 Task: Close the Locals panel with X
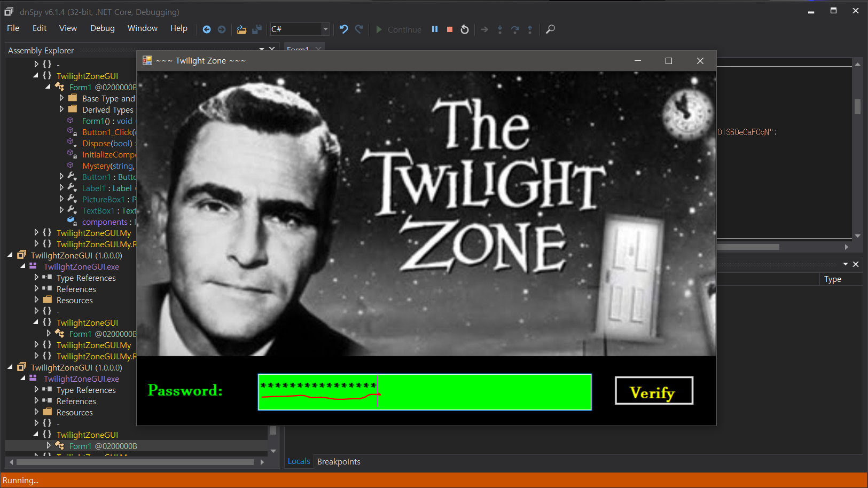pos(856,264)
